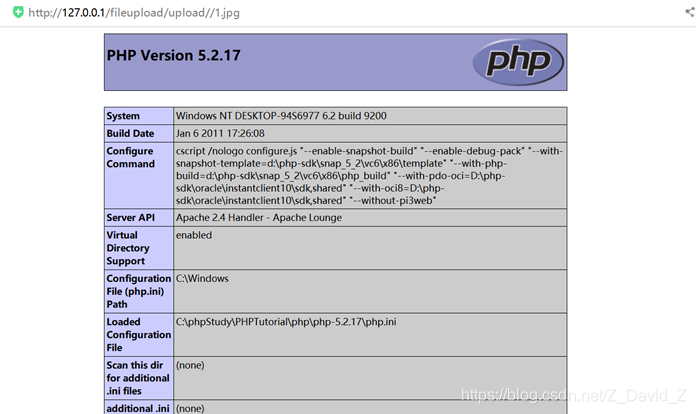Click the share icon in address bar
This screenshot has width=696, height=414.
(690, 12)
